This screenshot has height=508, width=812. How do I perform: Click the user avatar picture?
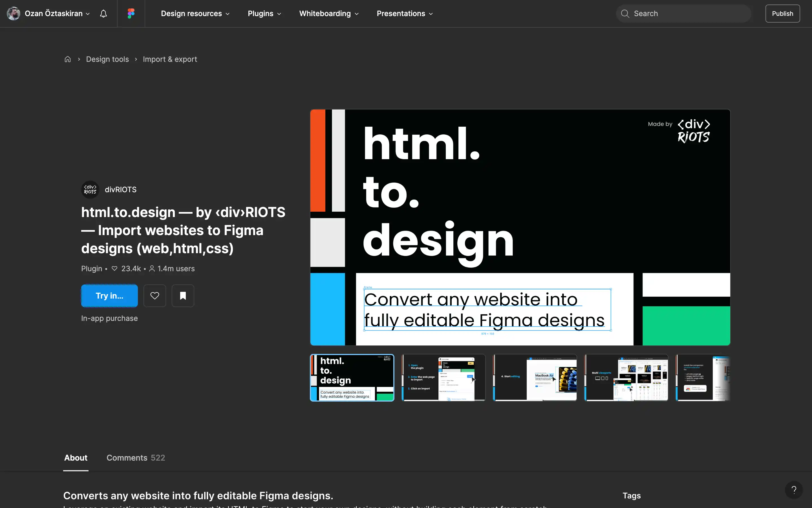point(14,14)
